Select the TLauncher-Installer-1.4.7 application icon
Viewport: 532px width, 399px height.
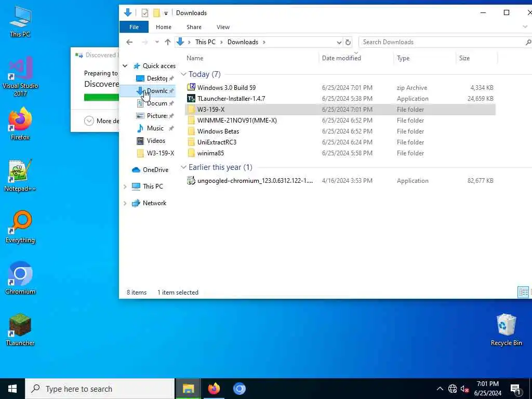tap(191, 98)
